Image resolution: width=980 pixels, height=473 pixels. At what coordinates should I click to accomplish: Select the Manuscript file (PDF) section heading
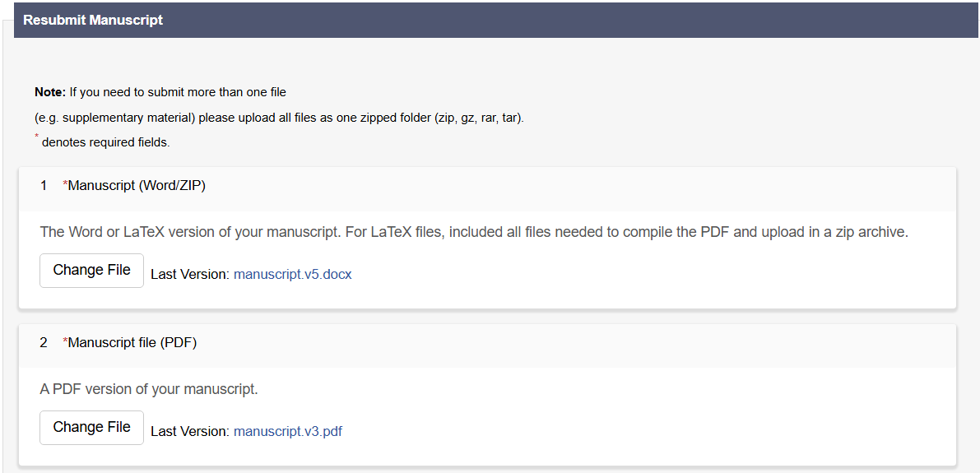coord(132,343)
